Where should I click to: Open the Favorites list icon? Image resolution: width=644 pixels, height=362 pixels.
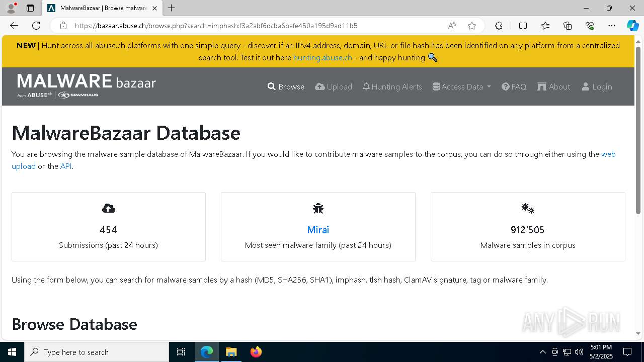pyautogui.click(x=545, y=26)
